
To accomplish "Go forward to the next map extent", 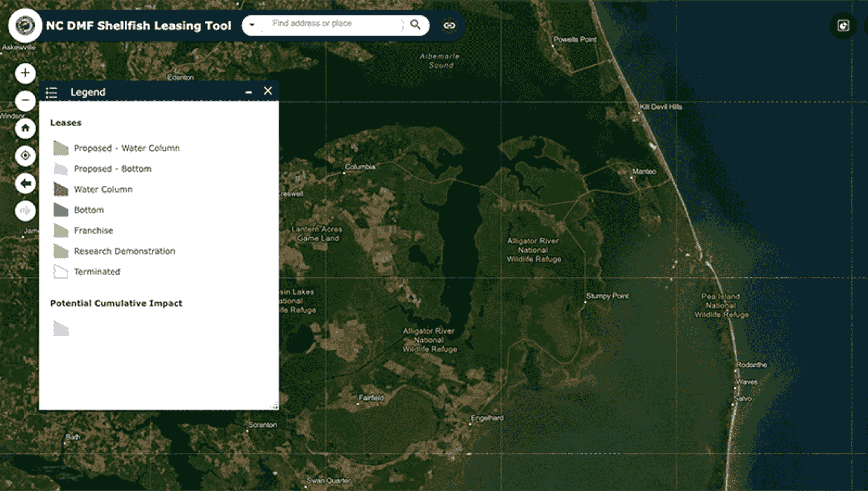I will click(25, 211).
